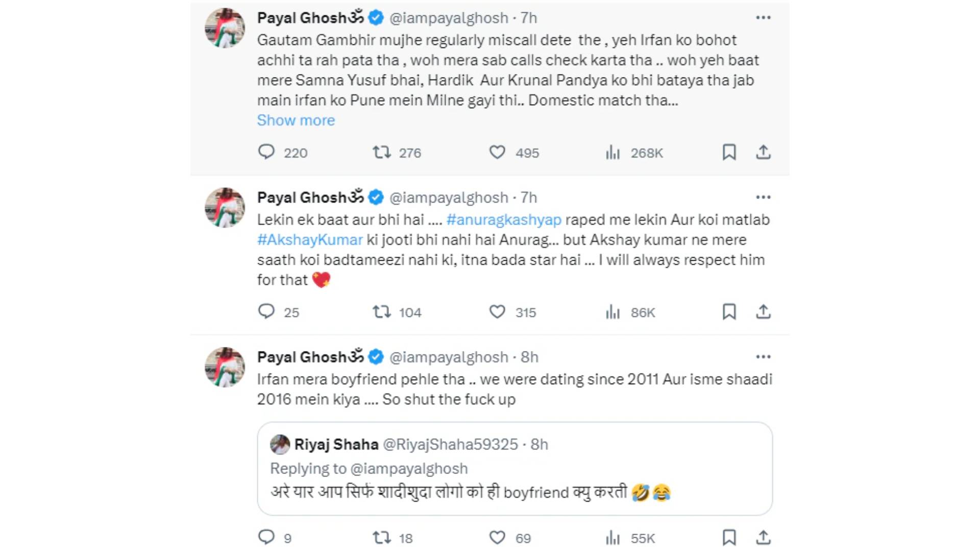This screenshot has width=980, height=551.
Task: Bookmark the Gautam Gambhir tweet
Action: 729,152
